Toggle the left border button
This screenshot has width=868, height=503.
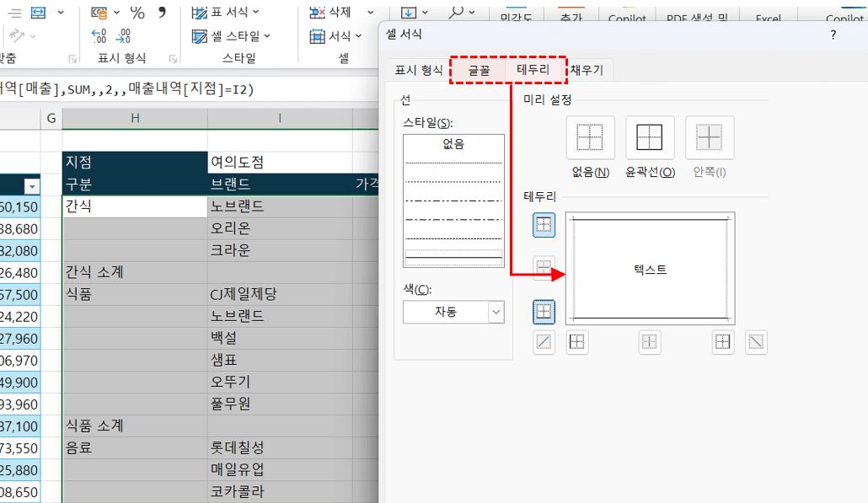coord(577,342)
